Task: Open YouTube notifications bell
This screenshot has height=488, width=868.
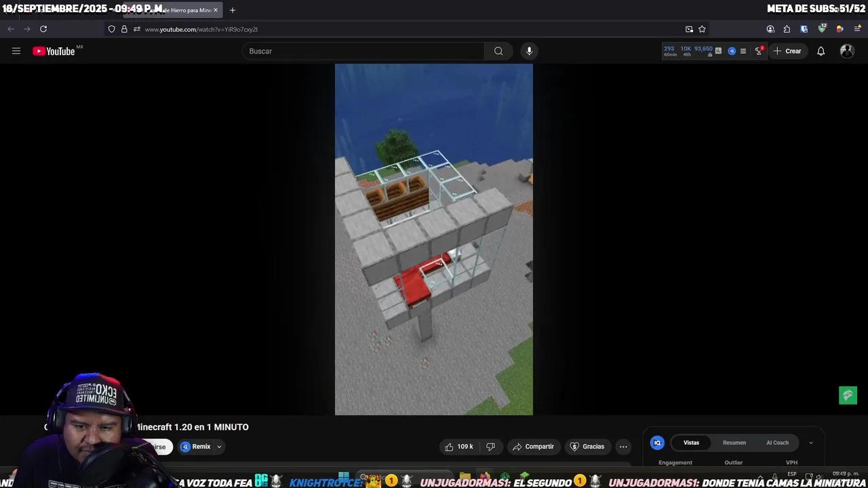Action: point(821,51)
